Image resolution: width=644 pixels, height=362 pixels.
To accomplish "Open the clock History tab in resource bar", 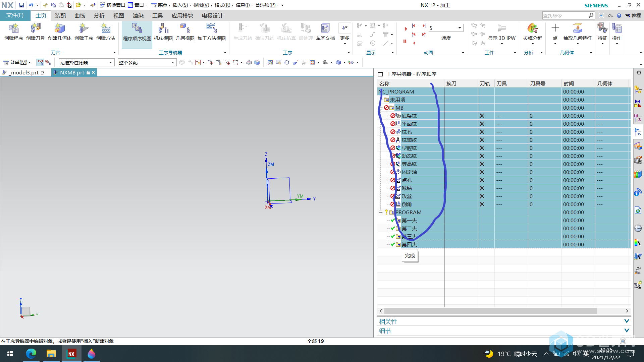I will tap(638, 228).
